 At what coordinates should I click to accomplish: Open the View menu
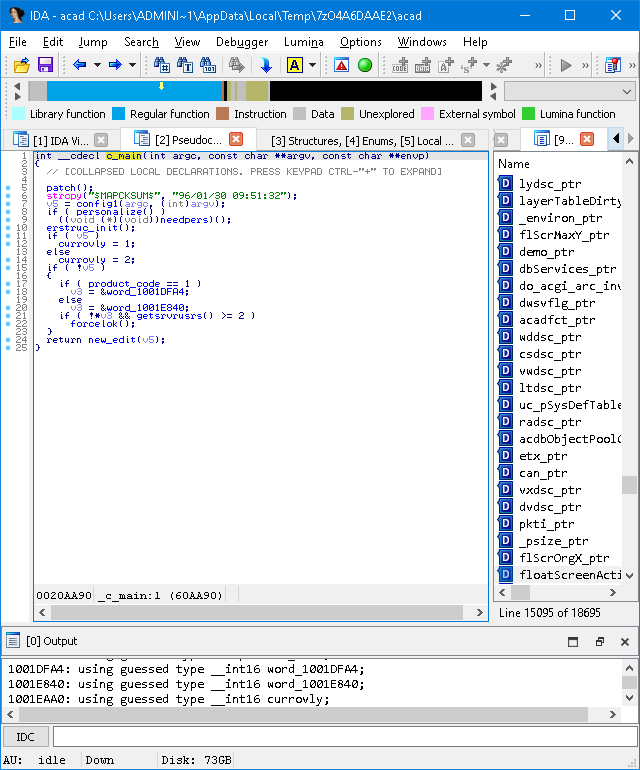187,42
